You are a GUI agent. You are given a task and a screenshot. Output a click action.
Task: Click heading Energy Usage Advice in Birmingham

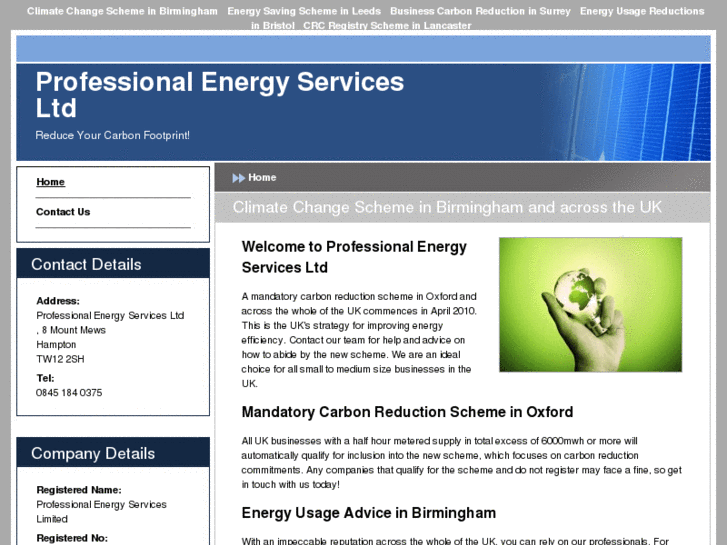coord(369,513)
